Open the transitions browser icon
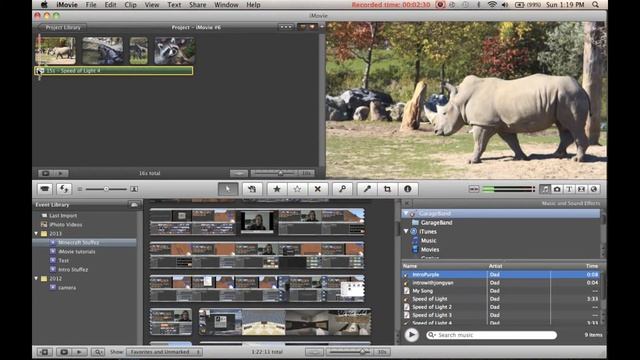This screenshot has height=360, width=640. pyautogui.click(x=581, y=189)
